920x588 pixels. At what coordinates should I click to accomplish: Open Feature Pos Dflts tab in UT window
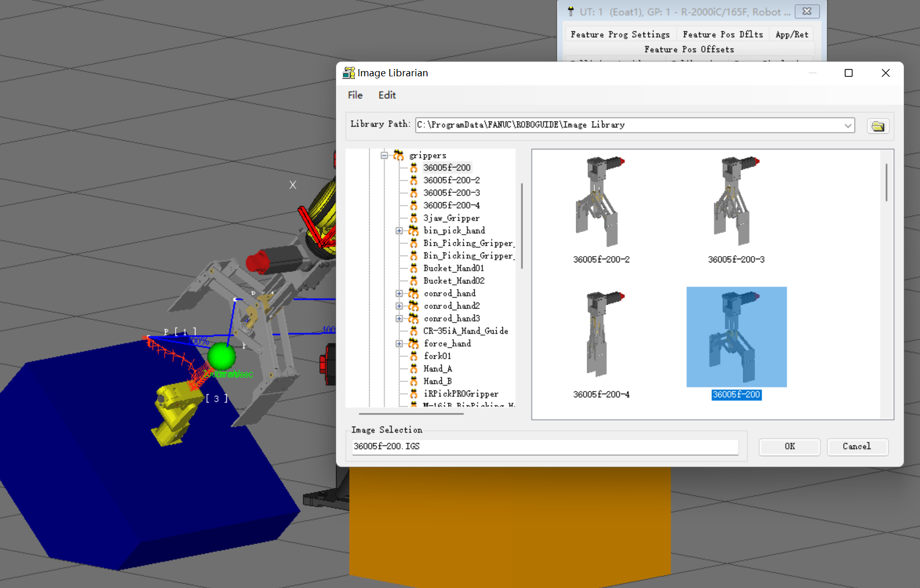coord(723,34)
